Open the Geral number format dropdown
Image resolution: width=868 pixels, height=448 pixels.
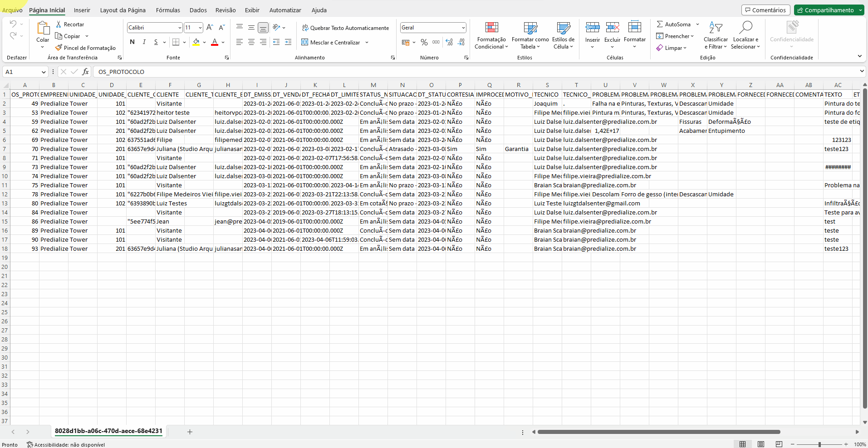[x=463, y=28]
